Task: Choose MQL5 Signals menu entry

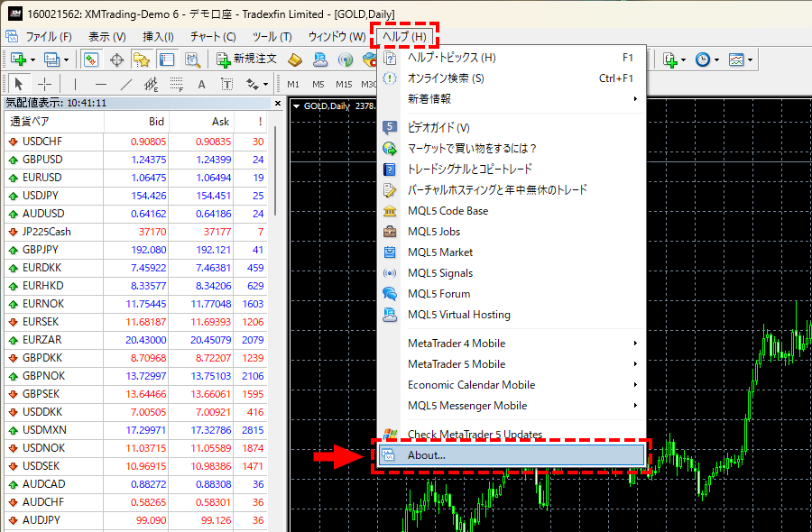Action: (512, 272)
